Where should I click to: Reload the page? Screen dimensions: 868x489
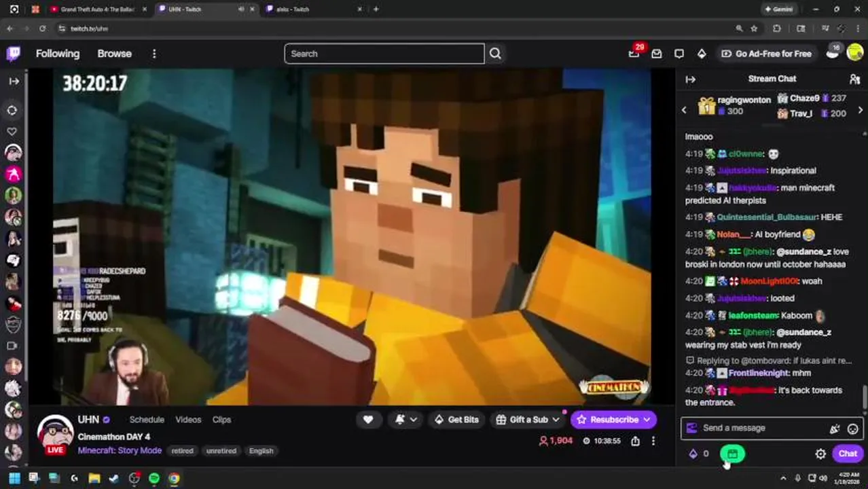coord(42,29)
